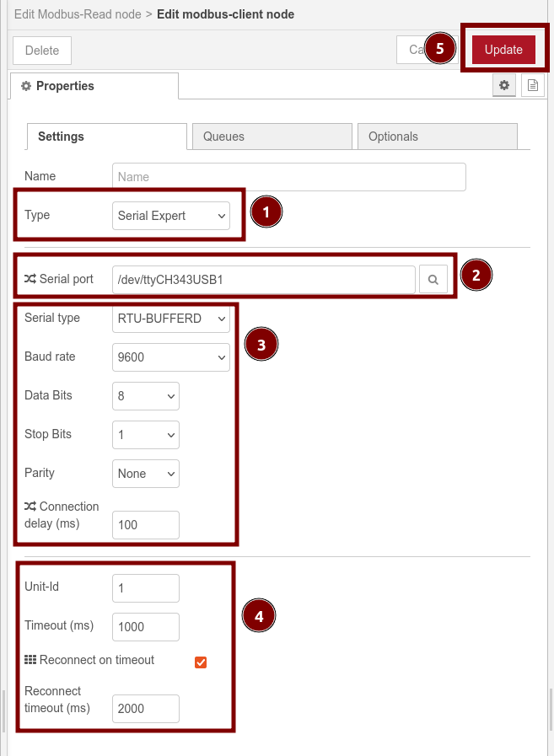Screen dimensions: 554x756
Task: Click the Properties tab
Action: [x=94, y=86]
